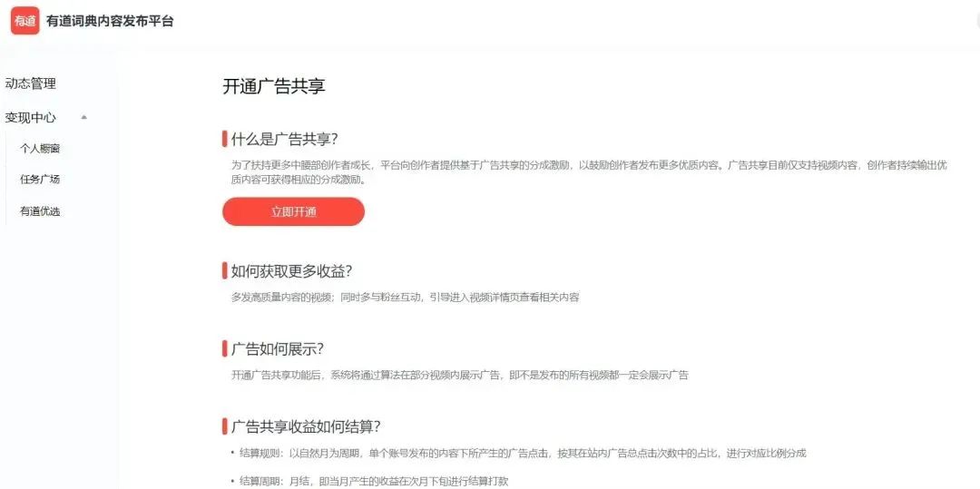Open 动态管理 in the sidebar
980x489 pixels.
pyautogui.click(x=30, y=83)
